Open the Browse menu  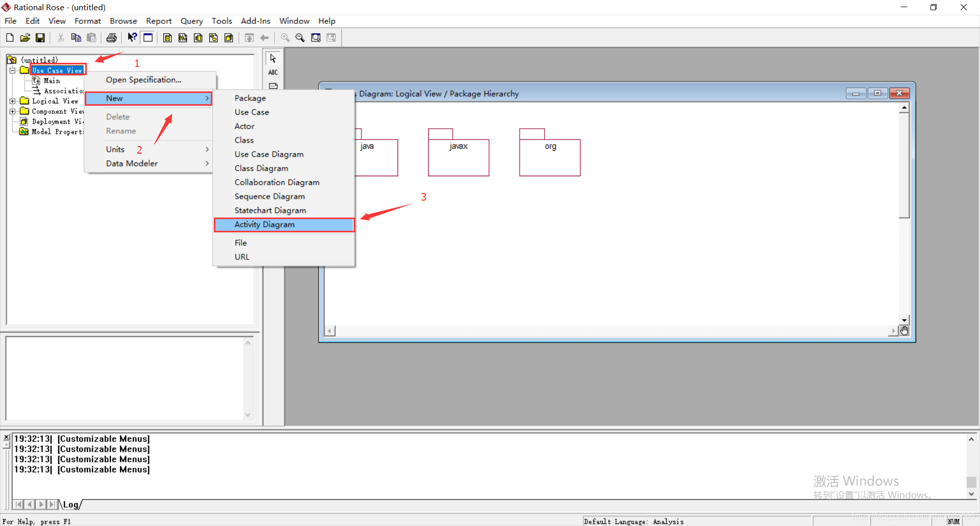[124, 21]
